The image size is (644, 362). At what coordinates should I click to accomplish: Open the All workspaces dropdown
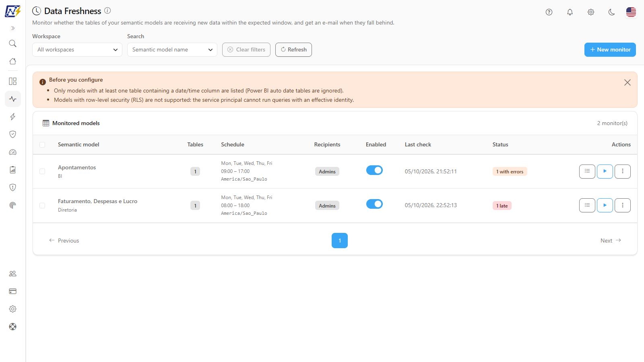tap(77, 49)
